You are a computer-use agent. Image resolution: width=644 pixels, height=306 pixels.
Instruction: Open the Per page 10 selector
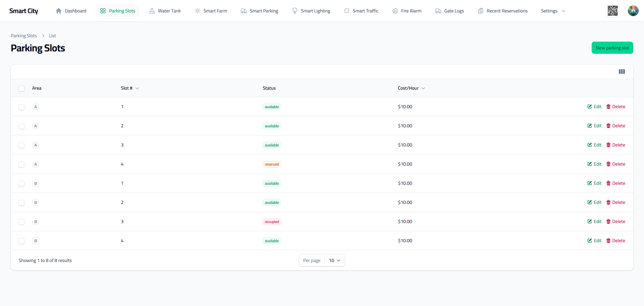pyautogui.click(x=334, y=260)
